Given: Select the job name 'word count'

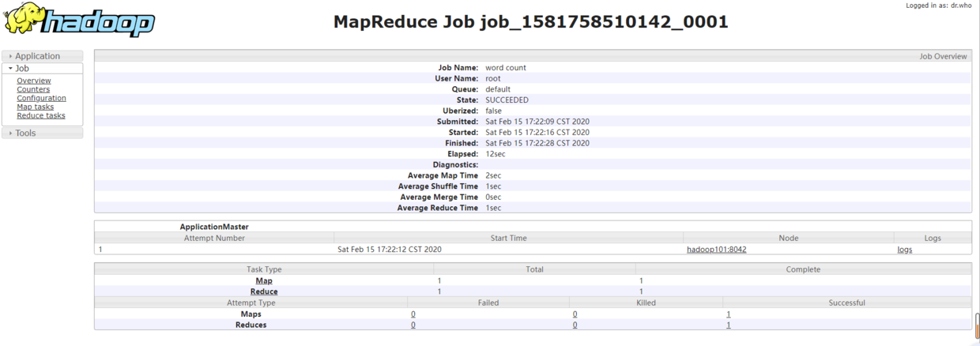Looking at the screenshot, I should (506, 68).
